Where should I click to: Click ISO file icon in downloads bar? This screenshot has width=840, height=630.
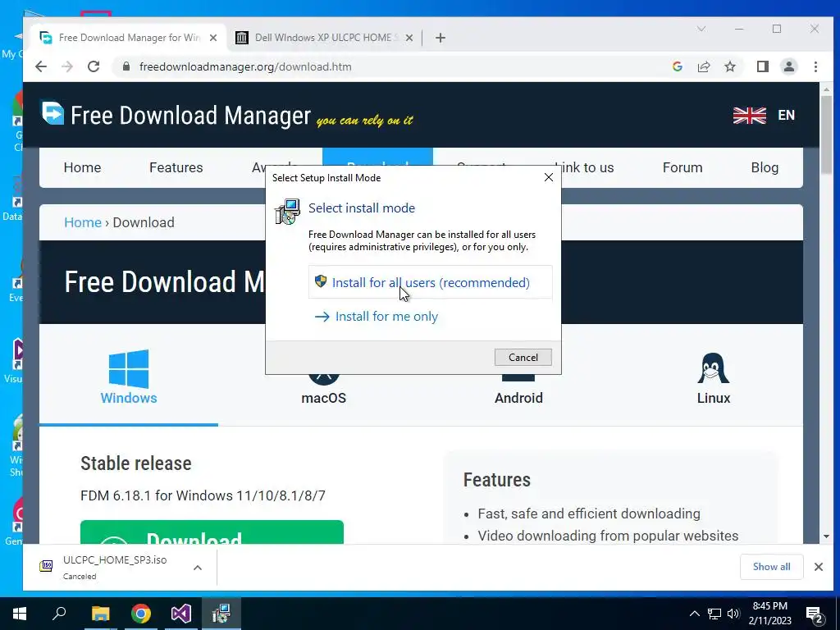point(47,566)
